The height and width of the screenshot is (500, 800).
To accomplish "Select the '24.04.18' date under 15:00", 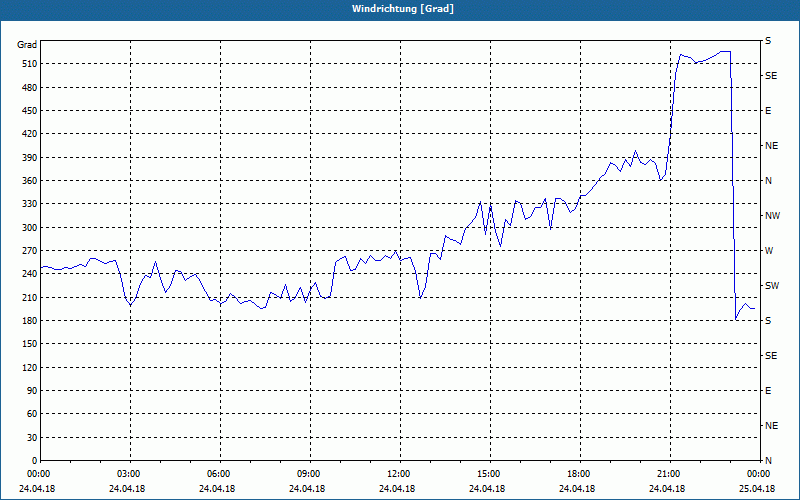I will coord(487,489).
